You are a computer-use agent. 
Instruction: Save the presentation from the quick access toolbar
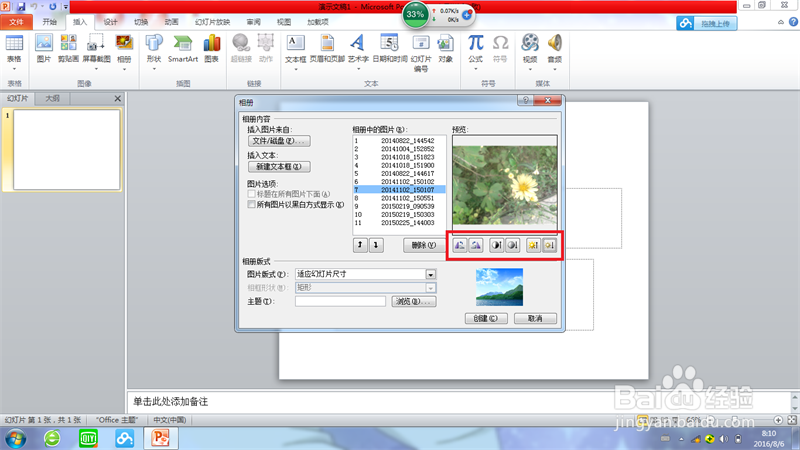tap(21, 7)
